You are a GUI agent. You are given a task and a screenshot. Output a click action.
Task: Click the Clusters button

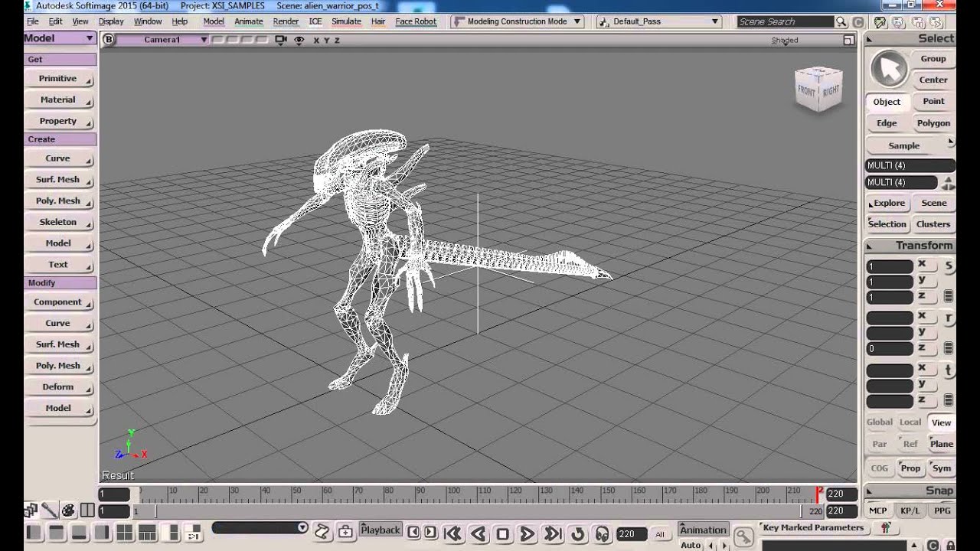tap(933, 224)
